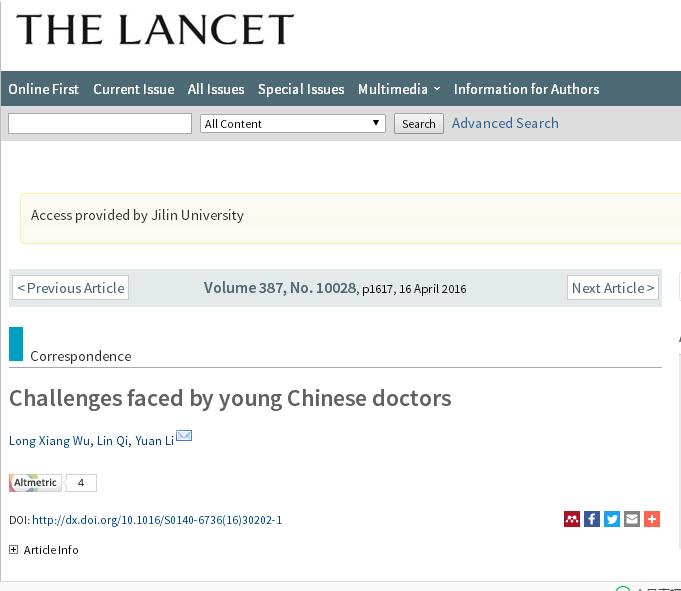Open Current Issue from navigation bar
Screen dimensions: 681x591
(133, 89)
